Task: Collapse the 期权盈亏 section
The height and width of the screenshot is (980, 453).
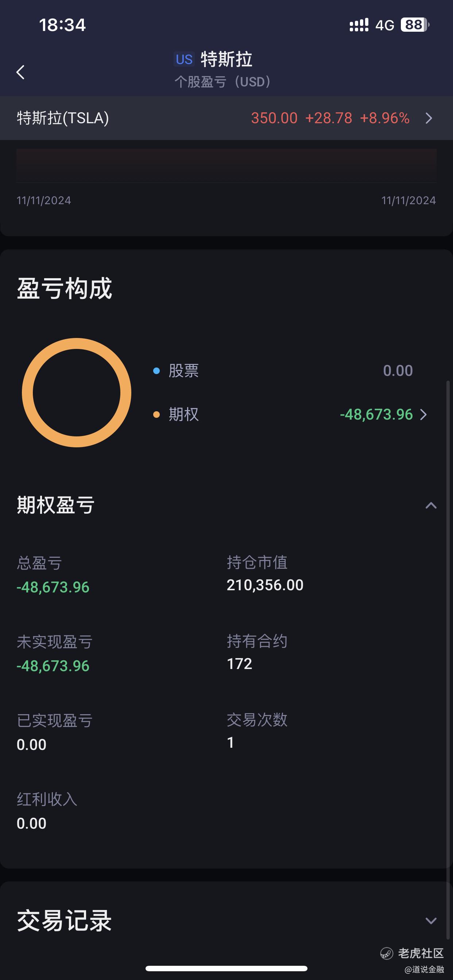Action: 431,506
